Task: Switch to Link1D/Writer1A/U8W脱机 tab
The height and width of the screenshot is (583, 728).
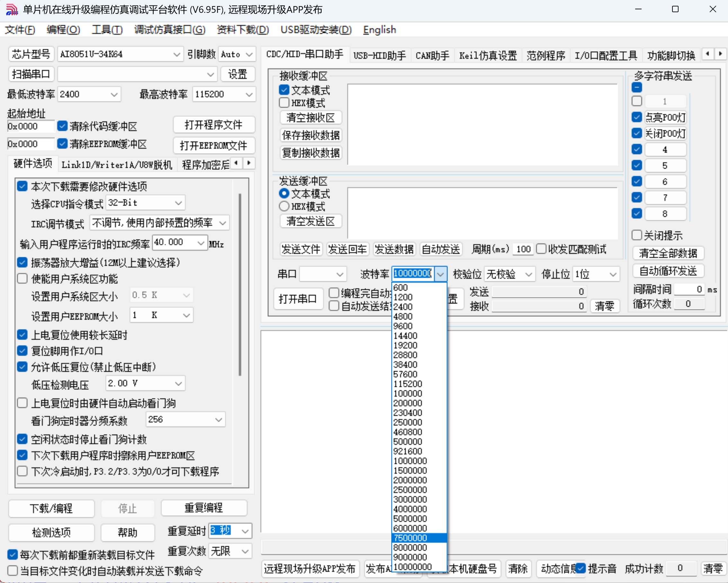Action: coord(117,165)
